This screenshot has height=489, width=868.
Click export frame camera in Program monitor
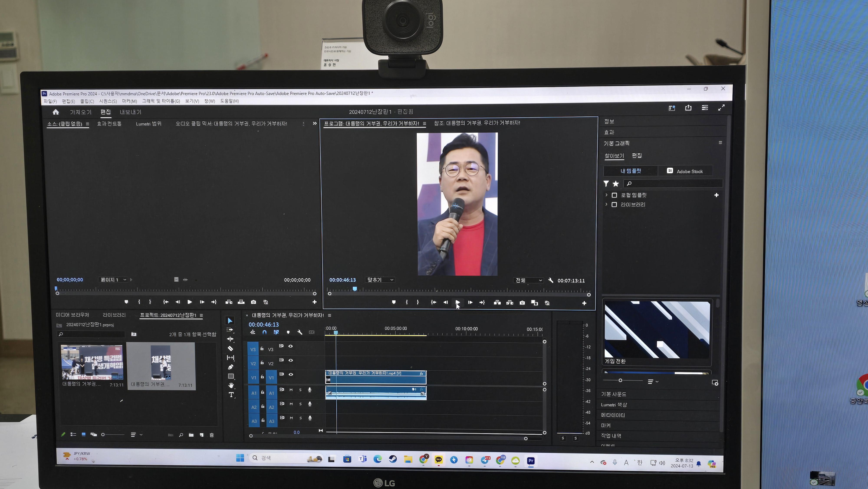[522, 303]
